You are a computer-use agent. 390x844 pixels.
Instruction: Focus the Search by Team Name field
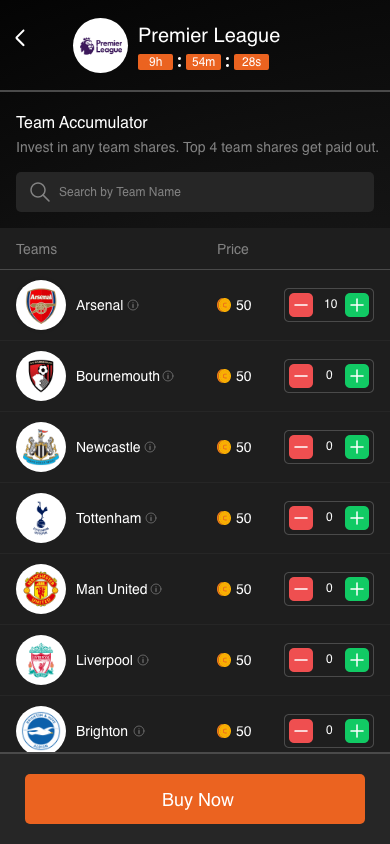point(195,192)
